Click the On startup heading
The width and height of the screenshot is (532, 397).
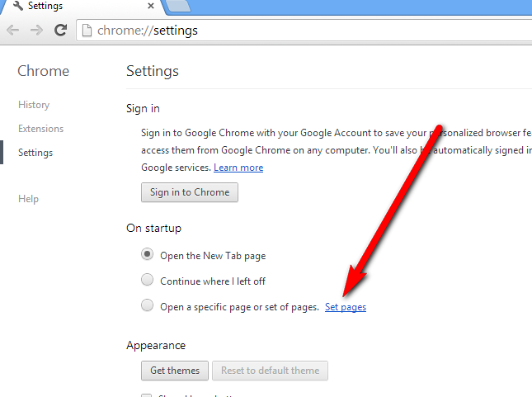(153, 229)
